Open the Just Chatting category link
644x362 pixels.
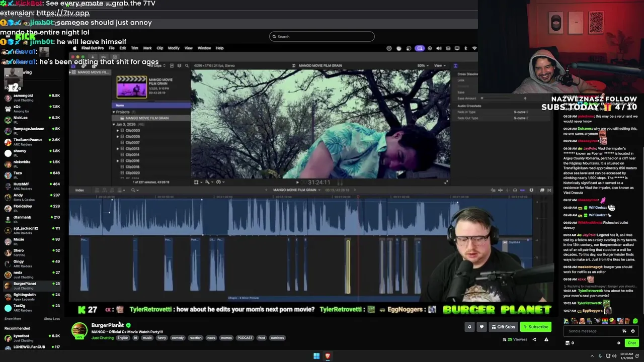103,338
